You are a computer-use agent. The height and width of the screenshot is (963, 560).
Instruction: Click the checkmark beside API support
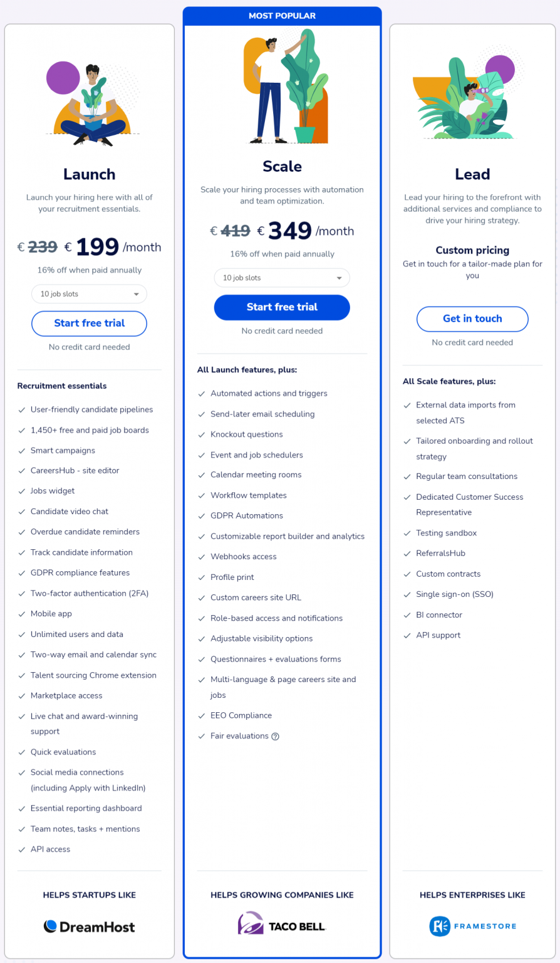click(407, 635)
